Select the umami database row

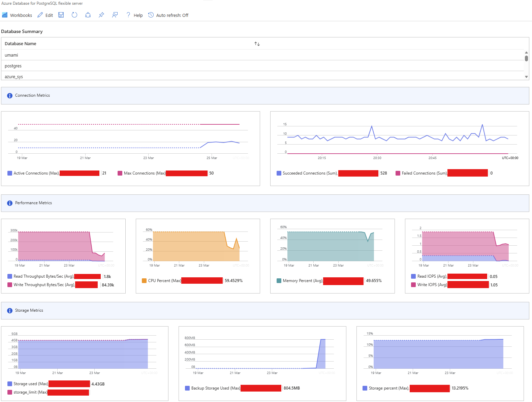(11, 55)
